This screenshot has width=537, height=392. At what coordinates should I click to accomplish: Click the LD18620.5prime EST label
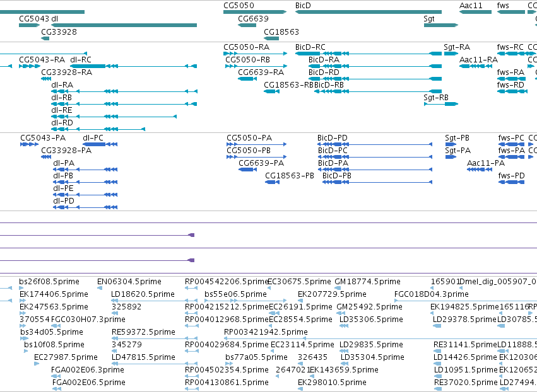click(x=143, y=294)
